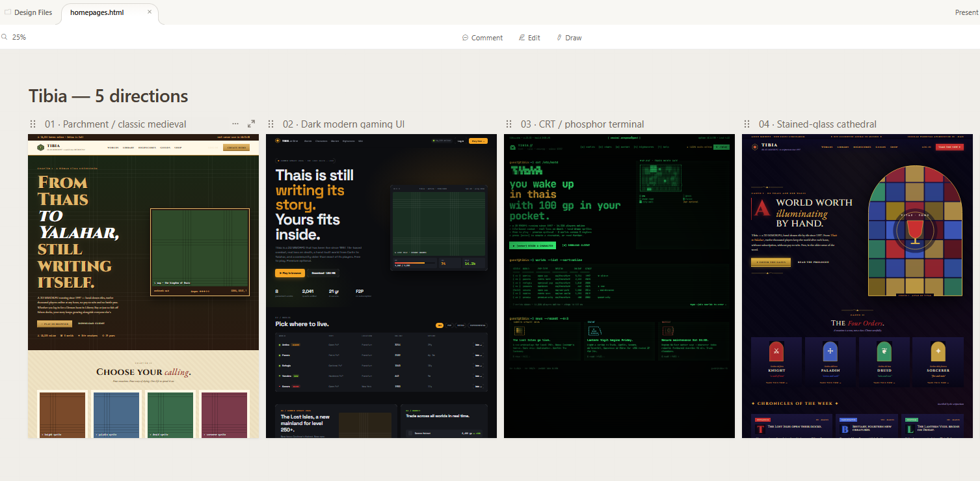Screen dimensions: 980x481
Task: Click Create Hero button in Parchment design
Action: click(x=236, y=148)
